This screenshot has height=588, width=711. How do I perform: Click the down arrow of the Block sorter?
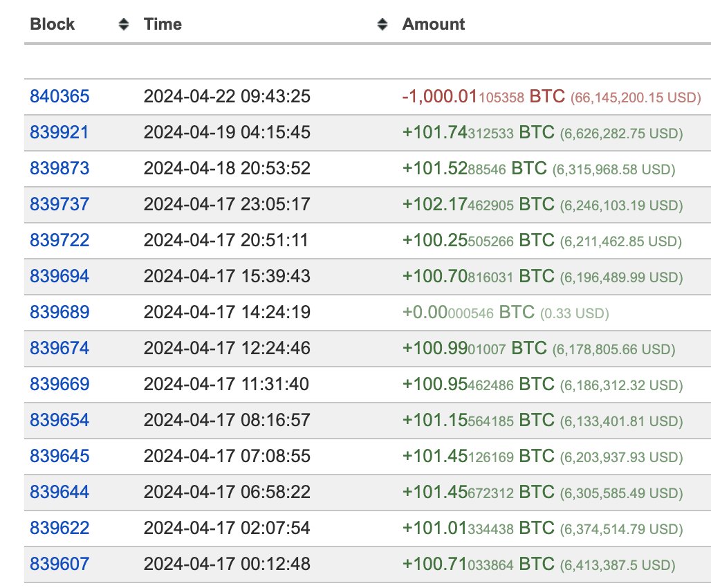coord(123,28)
